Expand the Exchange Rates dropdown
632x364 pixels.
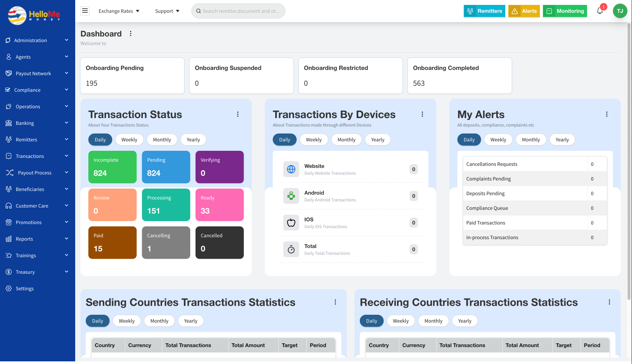pos(118,11)
